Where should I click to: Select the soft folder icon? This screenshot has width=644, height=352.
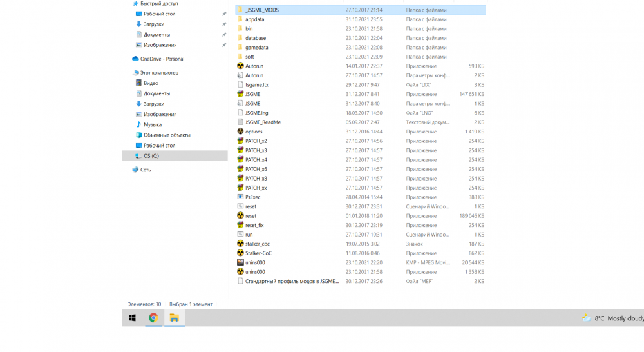coord(240,57)
